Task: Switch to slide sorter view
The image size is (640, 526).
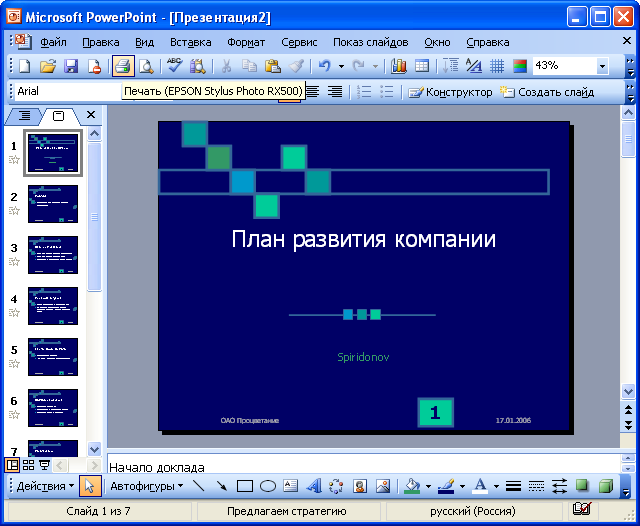Action: [x=28, y=465]
